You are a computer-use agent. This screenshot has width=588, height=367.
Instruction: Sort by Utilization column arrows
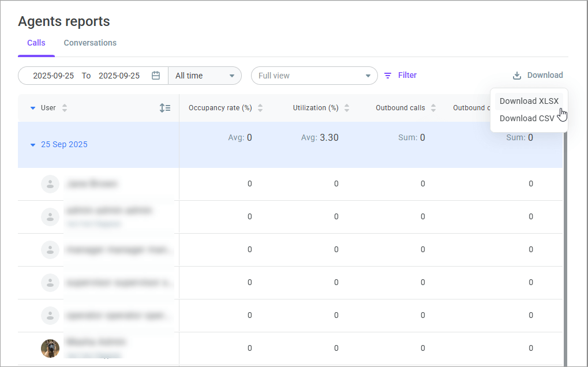tap(347, 108)
